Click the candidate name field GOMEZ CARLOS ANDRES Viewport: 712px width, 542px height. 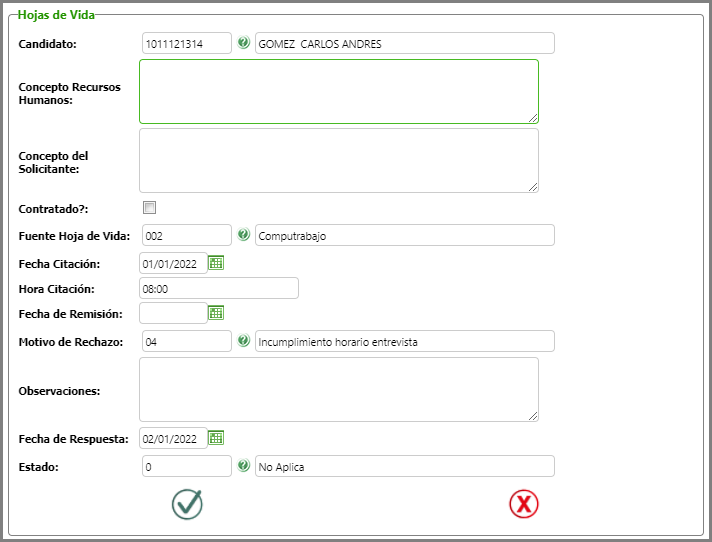click(404, 43)
